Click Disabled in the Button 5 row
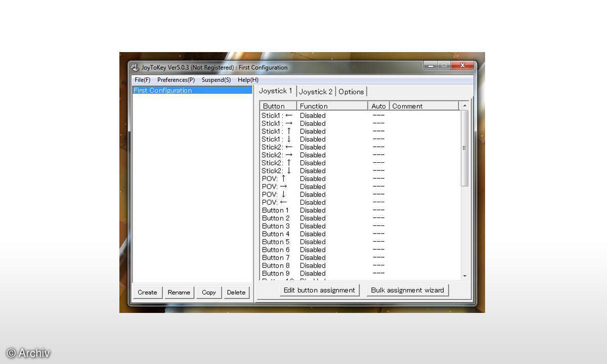 [x=313, y=242]
